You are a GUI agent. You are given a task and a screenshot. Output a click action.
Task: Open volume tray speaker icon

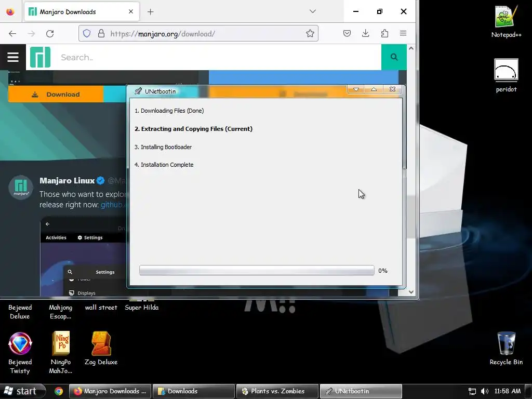(x=485, y=391)
